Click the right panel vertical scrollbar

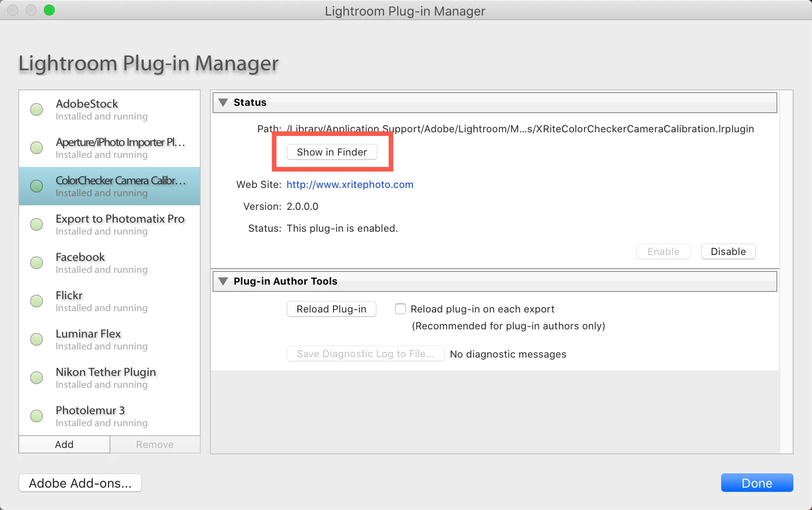[x=786, y=271]
